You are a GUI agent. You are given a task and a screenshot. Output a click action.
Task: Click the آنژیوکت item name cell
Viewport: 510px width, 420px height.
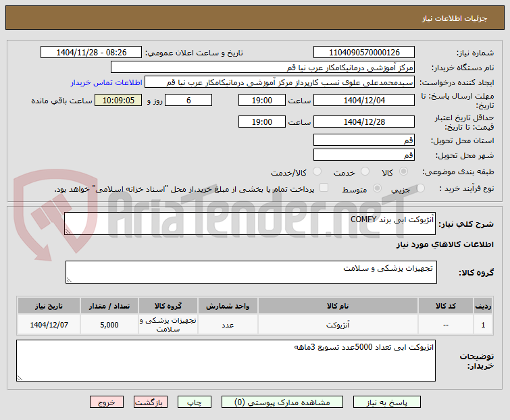338,324
